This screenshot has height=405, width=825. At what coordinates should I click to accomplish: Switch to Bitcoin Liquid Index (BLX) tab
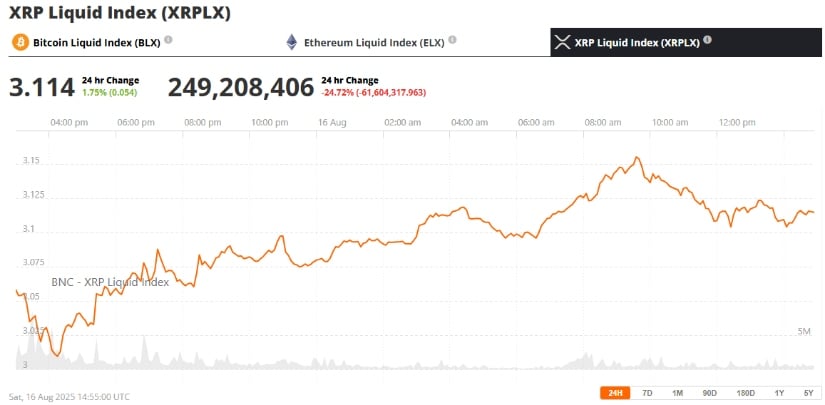tap(97, 43)
